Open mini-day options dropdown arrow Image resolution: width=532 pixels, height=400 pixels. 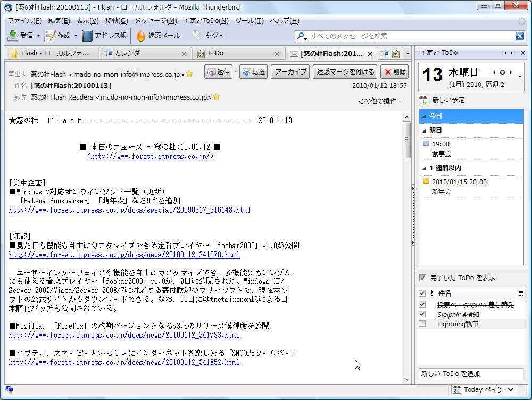[520, 77]
